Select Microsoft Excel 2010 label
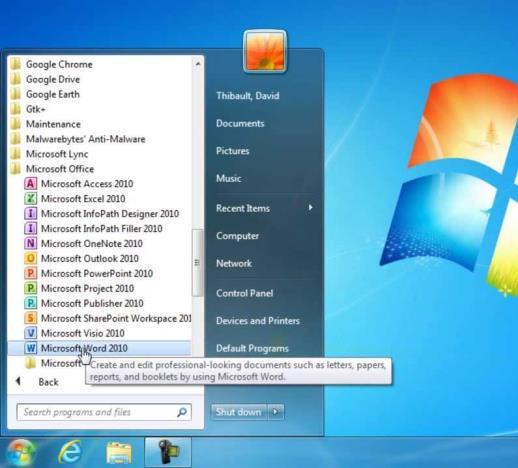 (83, 199)
